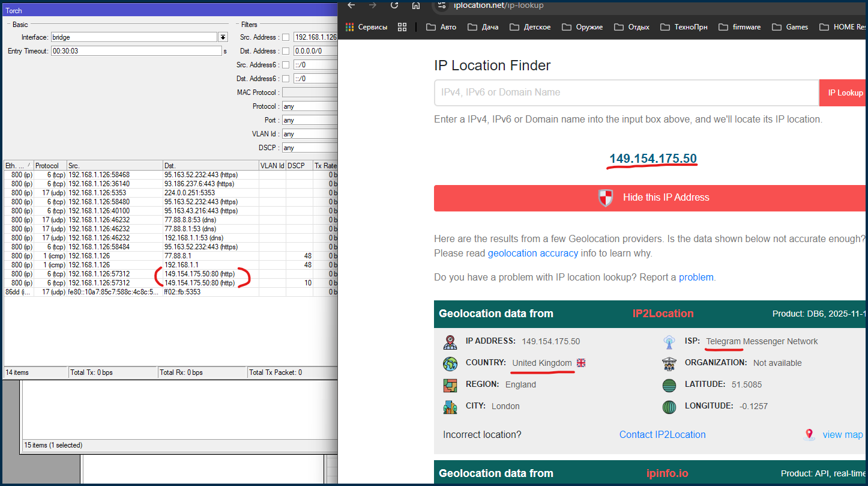Viewport: 868px width, 486px height.
Task: Go back in the browser
Action: point(351,5)
